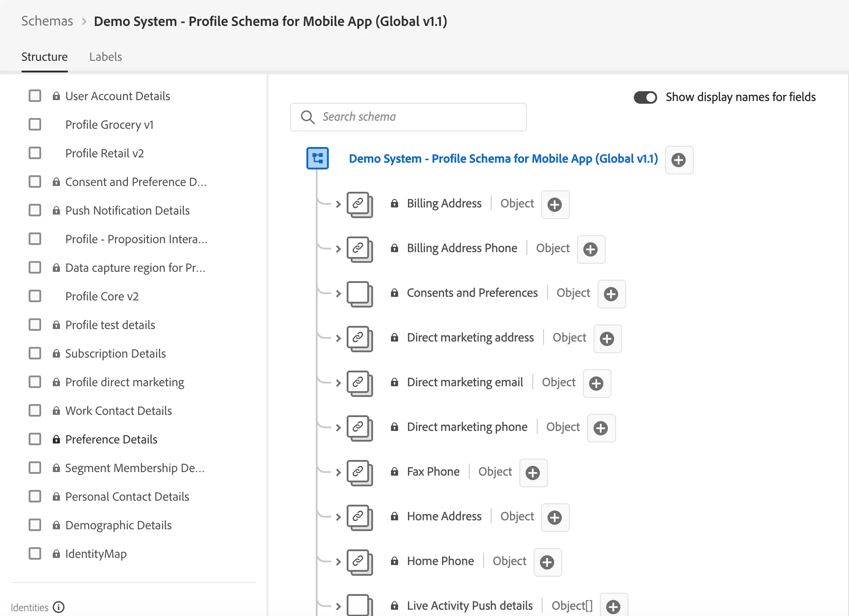Select Segment Membership De... field group
Viewport: 849px width, 616px height.
click(x=135, y=468)
